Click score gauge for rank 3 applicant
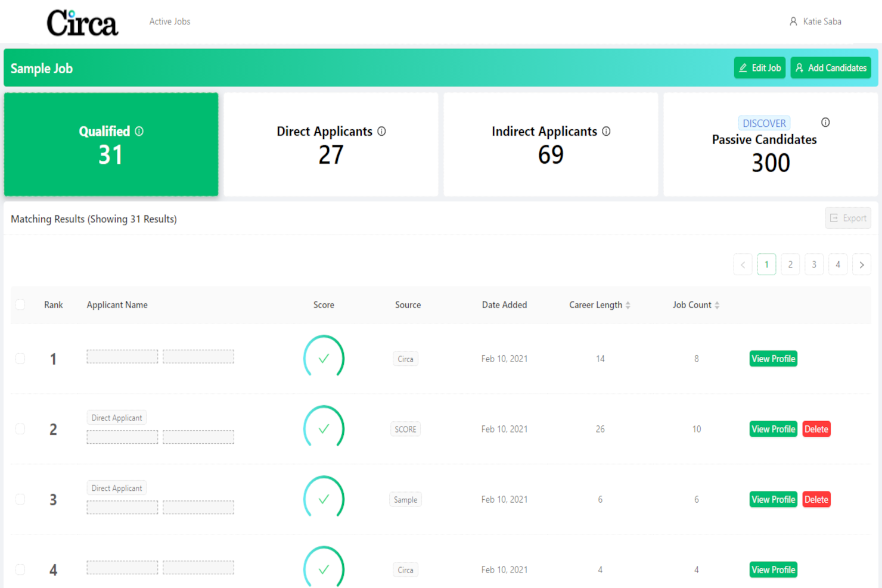Screen dimensions: 882x588 (324, 498)
